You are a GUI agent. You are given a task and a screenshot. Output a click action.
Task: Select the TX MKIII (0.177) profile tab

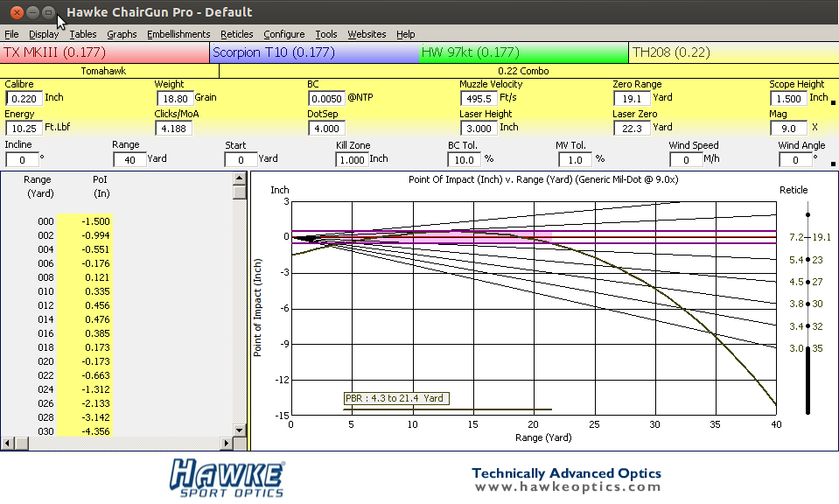point(105,52)
